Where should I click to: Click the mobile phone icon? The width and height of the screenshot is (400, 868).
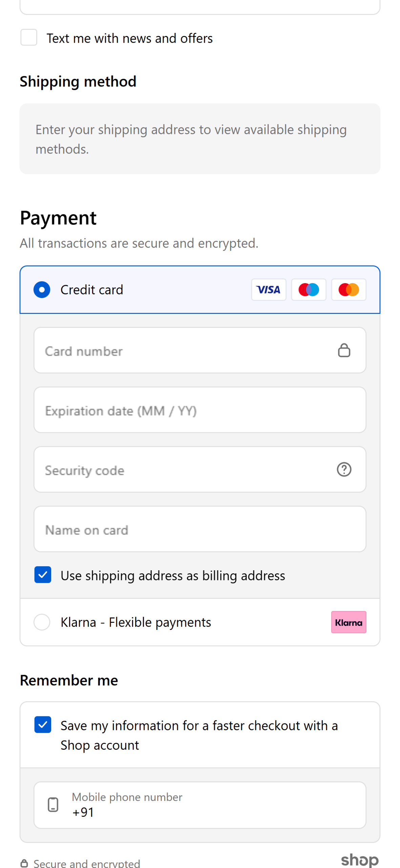click(53, 805)
